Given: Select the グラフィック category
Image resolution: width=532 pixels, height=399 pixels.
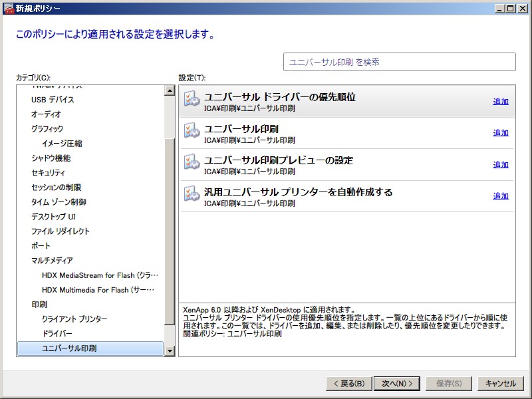Looking at the screenshot, I should (x=47, y=129).
